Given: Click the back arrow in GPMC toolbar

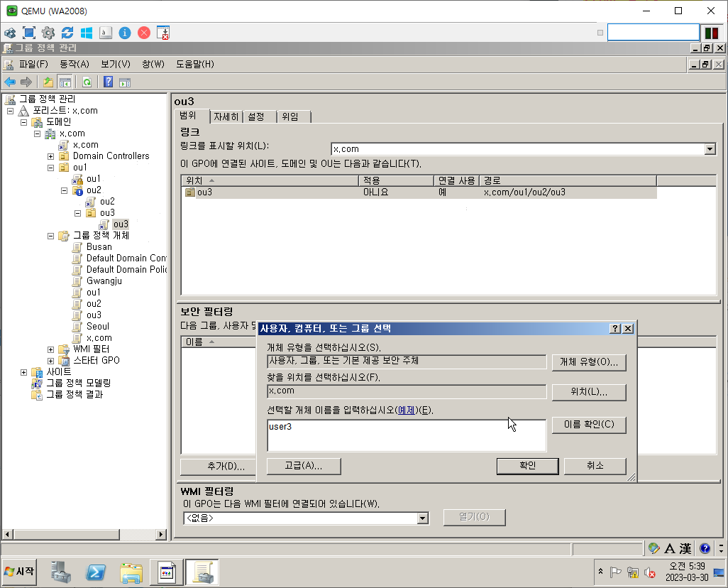Looking at the screenshot, I should point(10,82).
